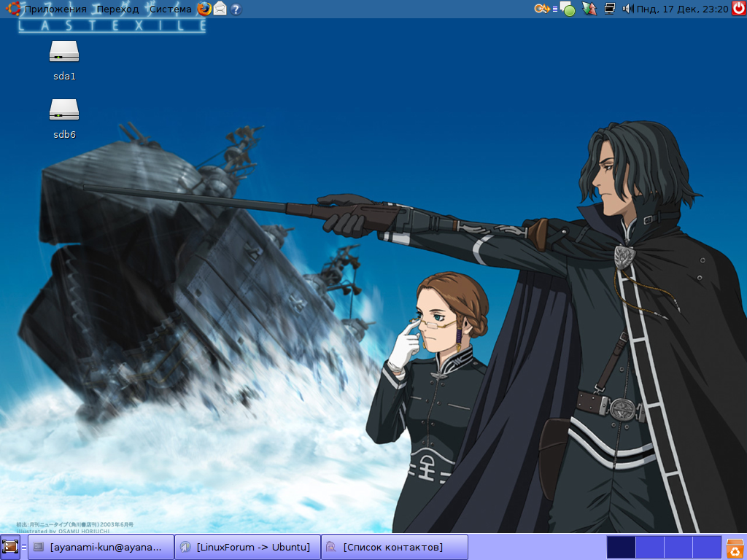This screenshot has width=747, height=560.
Task: Switch to the LinuxForum -> Ubuntu window
Action: 248,547
